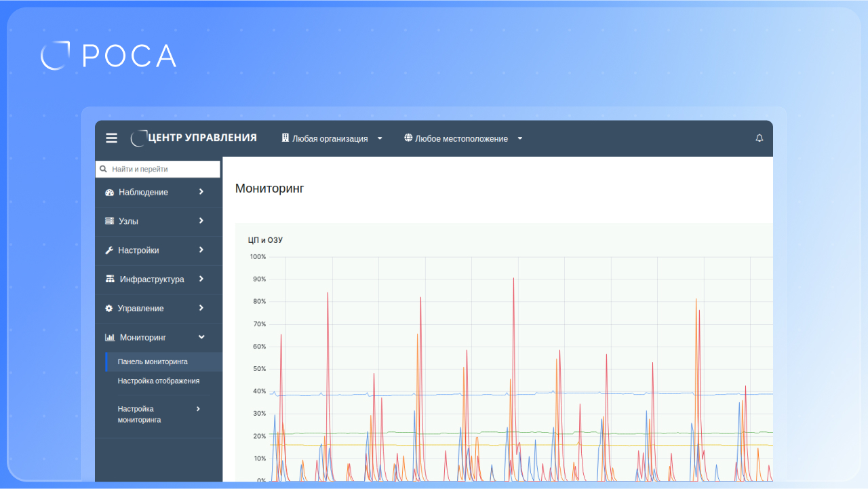868x489 pixels.
Task: Click the Узлы server icon
Action: tap(110, 221)
